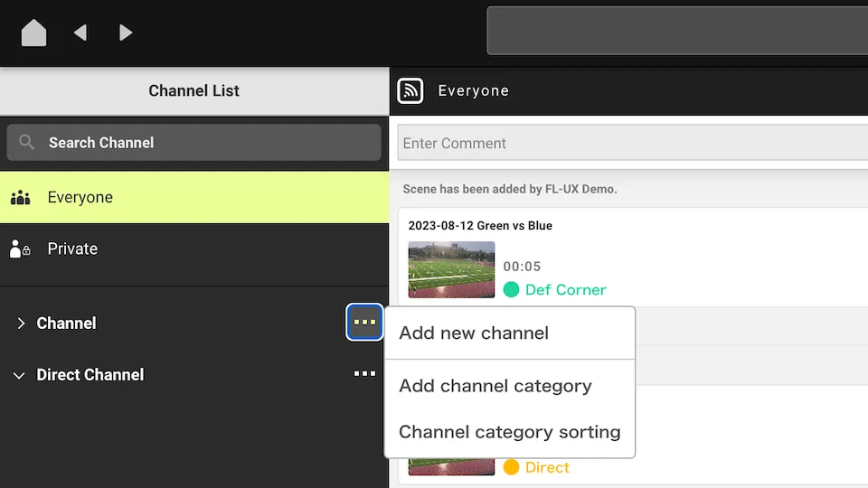Image resolution: width=868 pixels, height=488 pixels.
Task: Select the Everyone channel row
Action: 194,198
